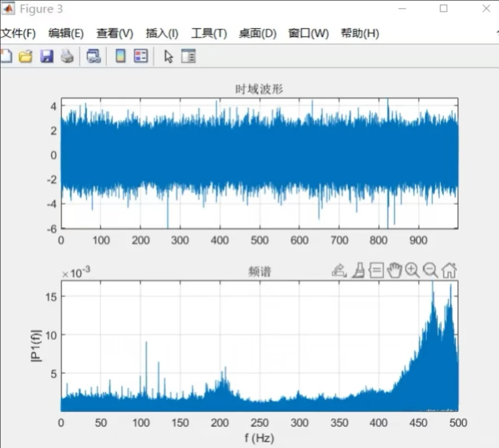Zoom In on the frequency spectrum plot
Viewport: 499px width, 448px height.
point(412,271)
